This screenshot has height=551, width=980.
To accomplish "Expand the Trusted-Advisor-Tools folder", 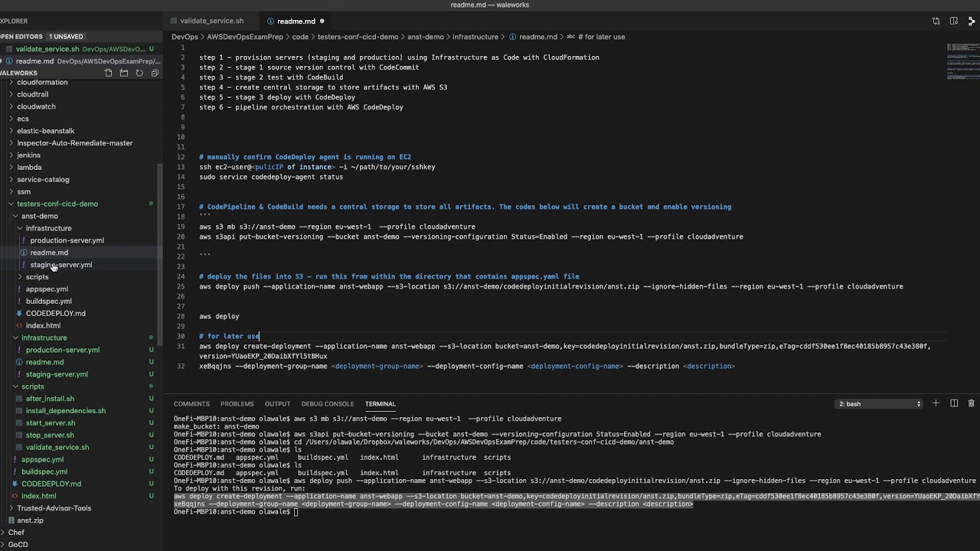I will (x=54, y=508).
